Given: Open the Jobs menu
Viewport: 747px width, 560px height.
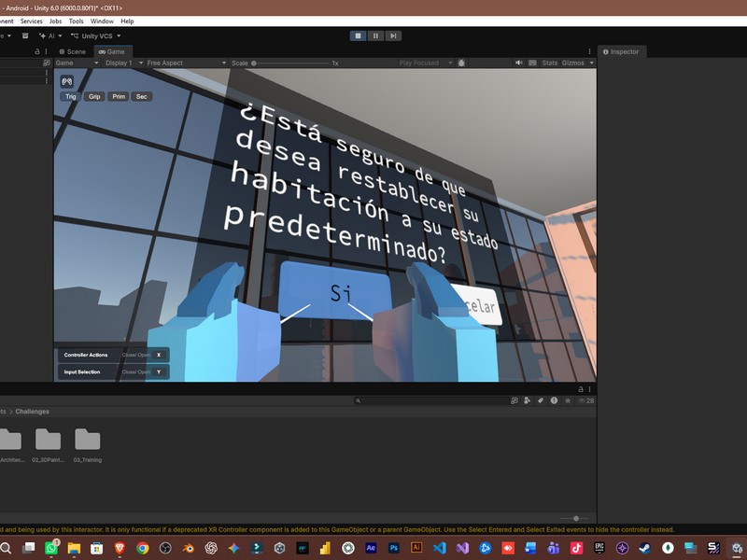Looking at the screenshot, I should pos(56,21).
